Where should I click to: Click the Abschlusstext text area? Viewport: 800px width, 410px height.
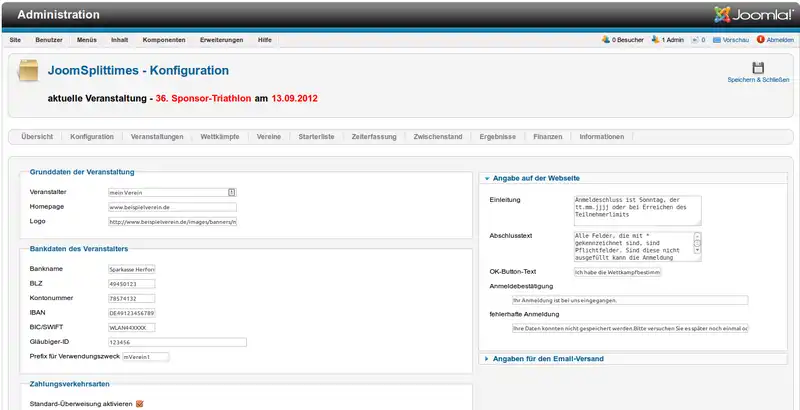(x=638, y=247)
